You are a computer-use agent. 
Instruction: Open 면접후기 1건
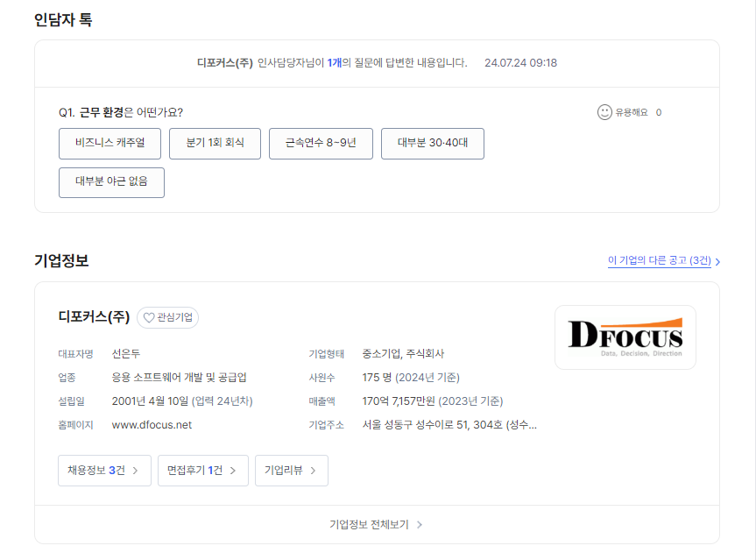pyautogui.click(x=203, y=471)
